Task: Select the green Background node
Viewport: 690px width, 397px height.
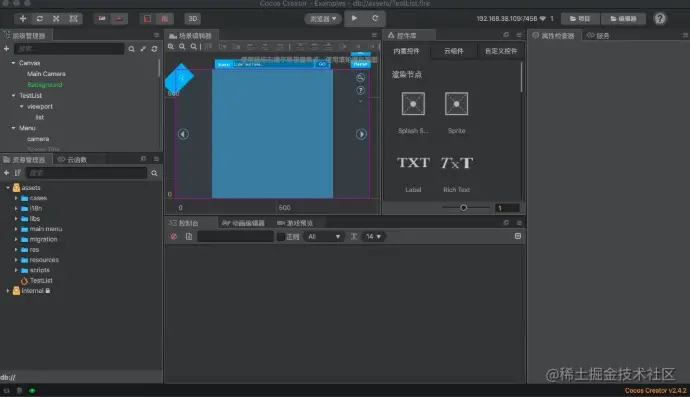Action: [44, 85]
